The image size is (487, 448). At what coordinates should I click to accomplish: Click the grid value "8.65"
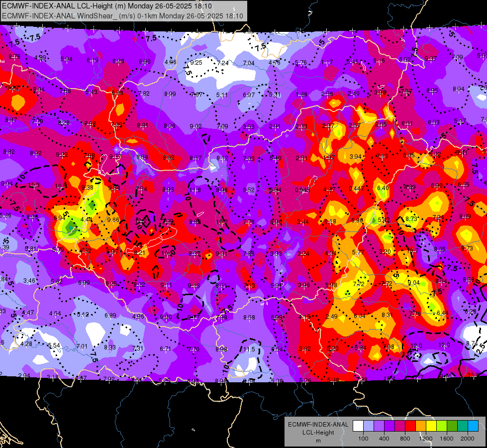point(440,249)
